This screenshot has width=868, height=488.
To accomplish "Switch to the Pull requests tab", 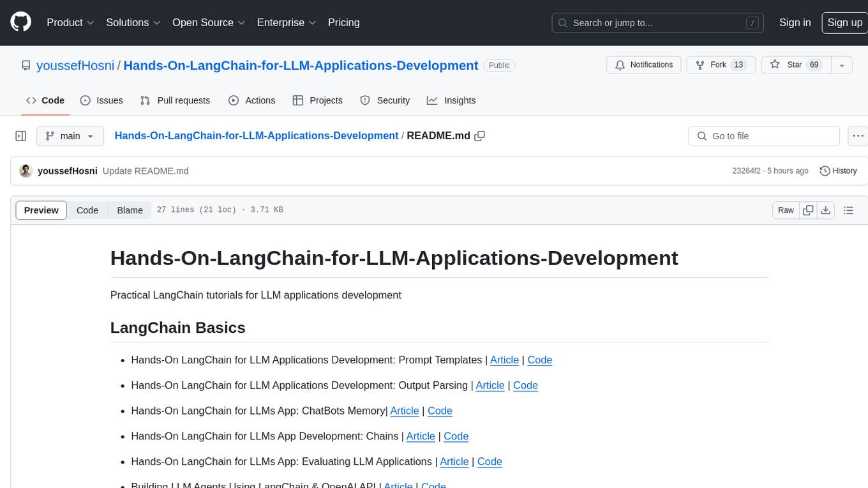I will [175, 100].
